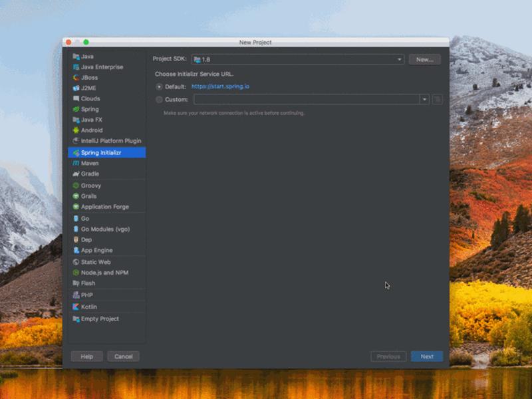Expand the Custom URL history dropdown arrow
The image size is (532, 399).
[424, 99]
